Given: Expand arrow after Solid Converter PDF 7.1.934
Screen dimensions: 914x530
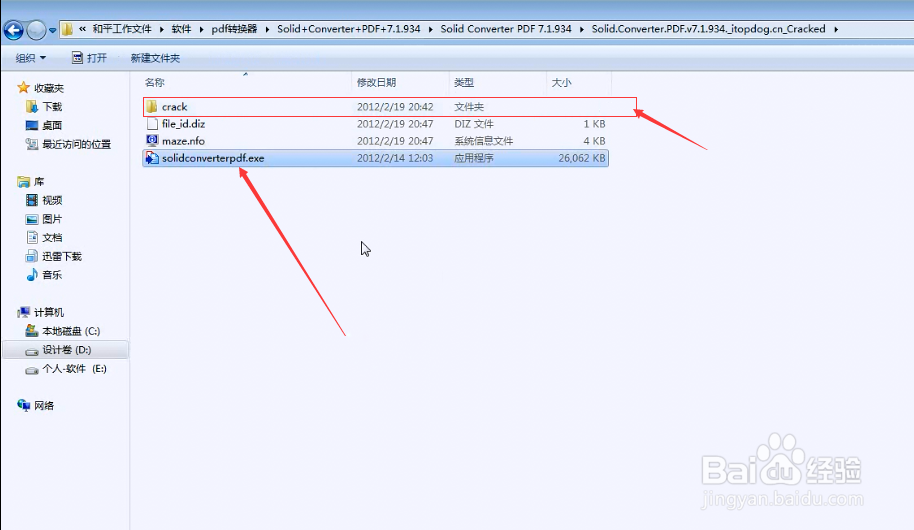Looking at the screenshot, I should [581, 29].
